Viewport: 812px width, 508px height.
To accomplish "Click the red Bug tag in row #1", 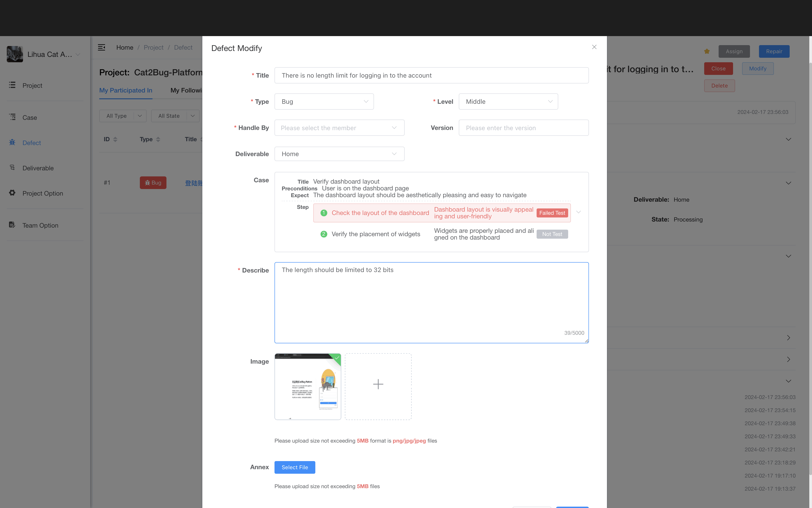I will point(153,183).
